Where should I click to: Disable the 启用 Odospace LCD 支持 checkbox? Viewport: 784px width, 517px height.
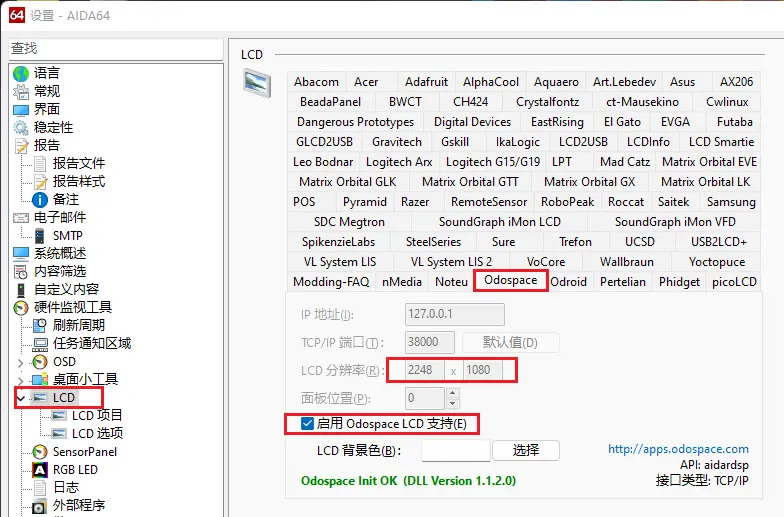308,424
